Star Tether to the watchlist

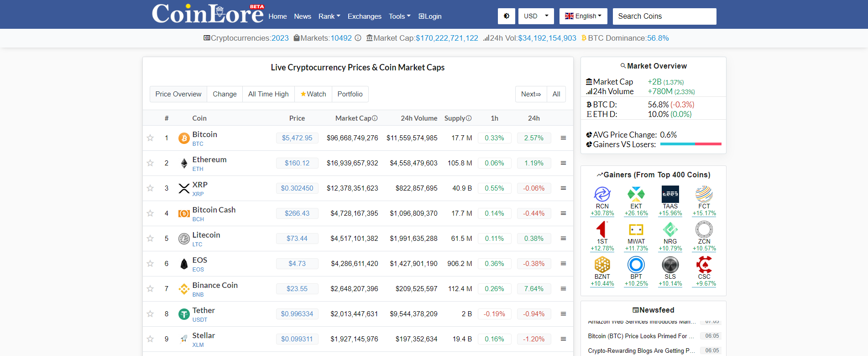pos(150,314)
